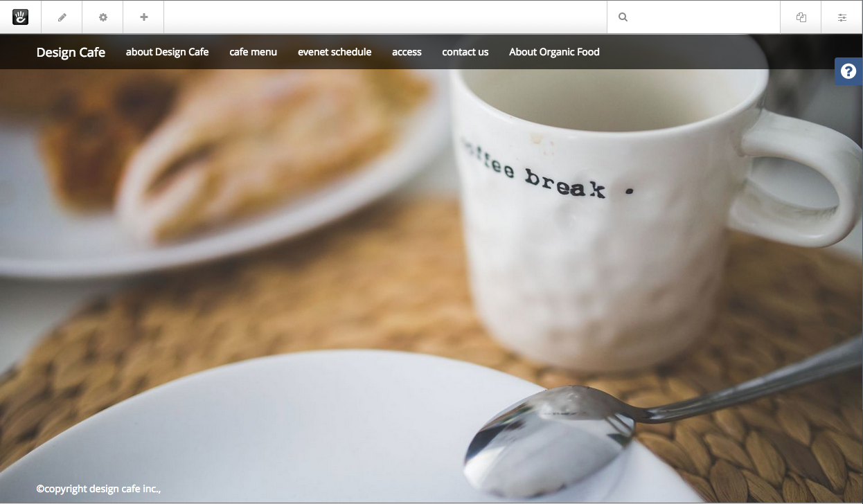The image size is (863, 504).
Task: Enter edit mode with the pencil icon
Action: pos(62,17)
